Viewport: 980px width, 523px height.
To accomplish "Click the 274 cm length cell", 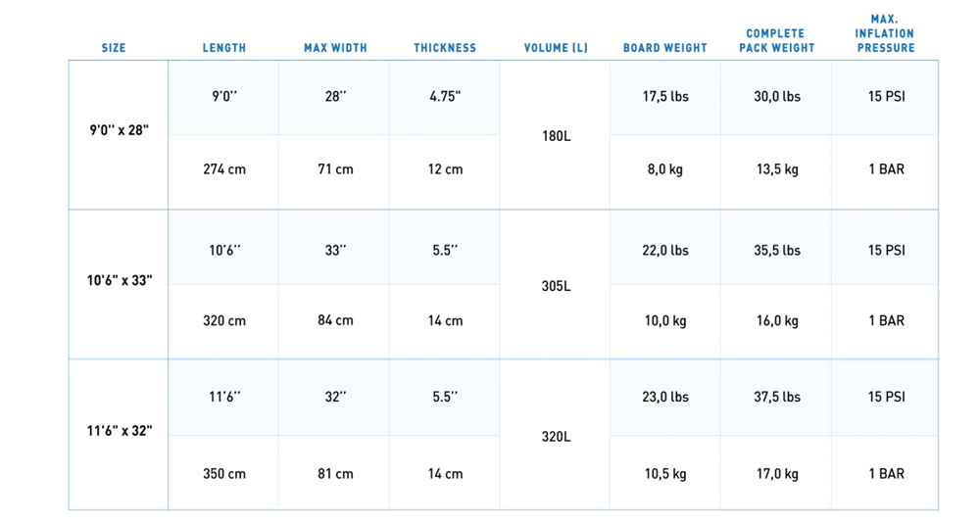I will (x=224, y=169).
